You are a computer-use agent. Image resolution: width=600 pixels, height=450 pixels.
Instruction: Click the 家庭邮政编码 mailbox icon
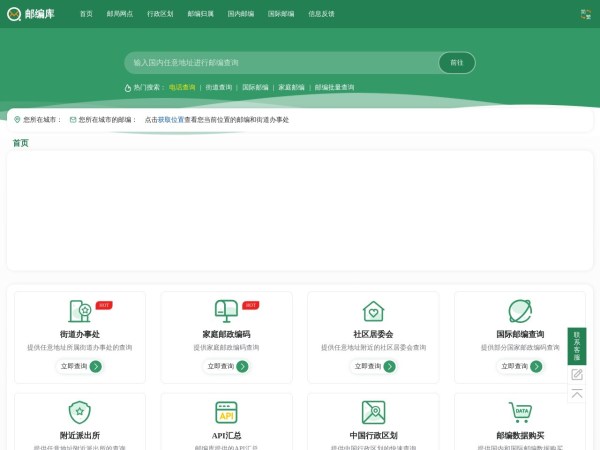tap(226, 311)
